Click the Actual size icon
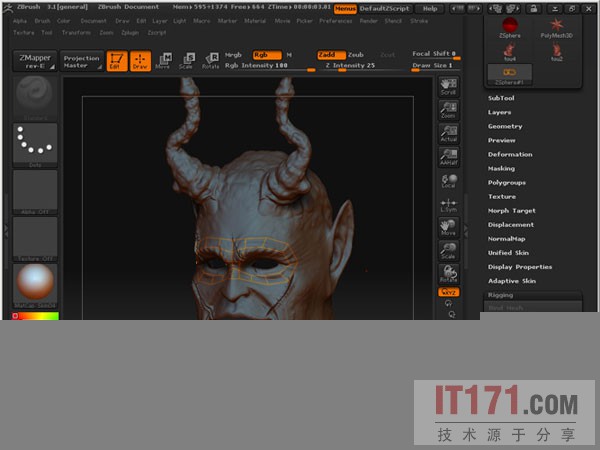Viewport: 600px width, 450px height. (448, 134)
